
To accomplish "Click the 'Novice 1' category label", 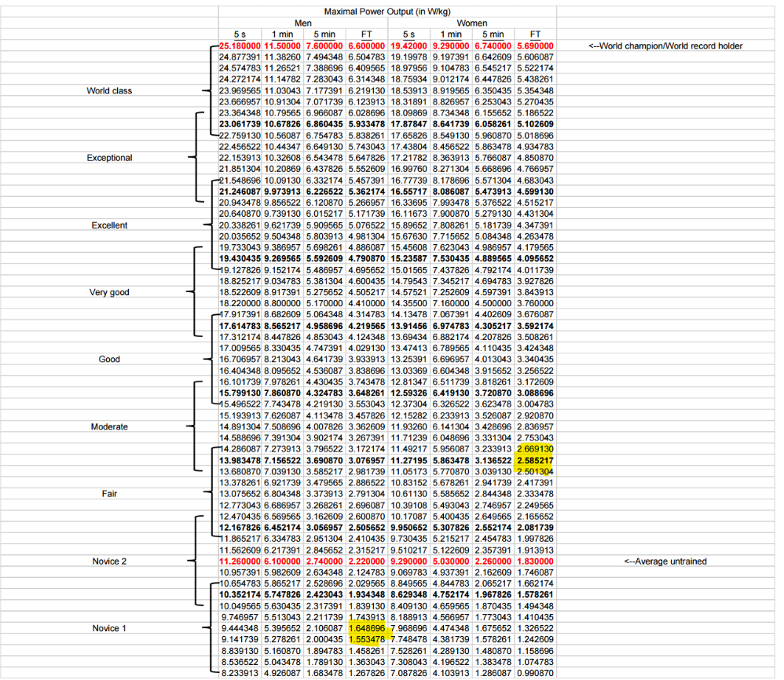I will (x=109, y=629).
